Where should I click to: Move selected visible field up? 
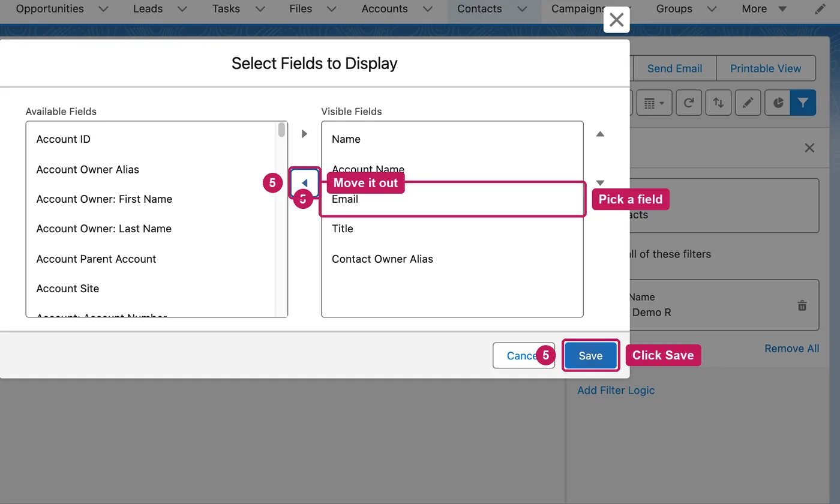pyautogui.click(x=599, y=134)
